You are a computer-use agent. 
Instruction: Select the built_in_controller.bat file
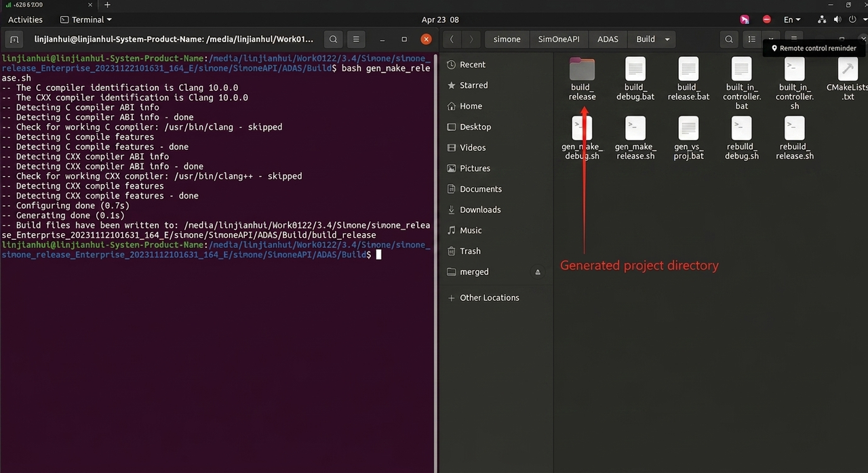pyautogui.click(x=741, y=84)
